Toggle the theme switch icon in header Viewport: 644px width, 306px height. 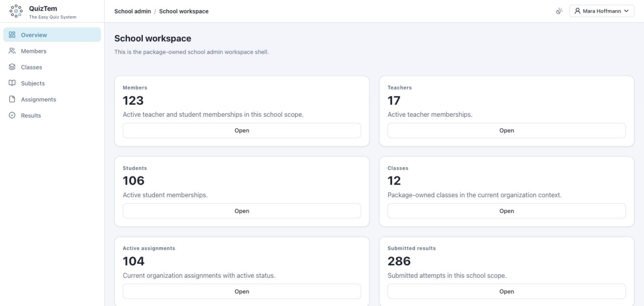tap(559, 11)
